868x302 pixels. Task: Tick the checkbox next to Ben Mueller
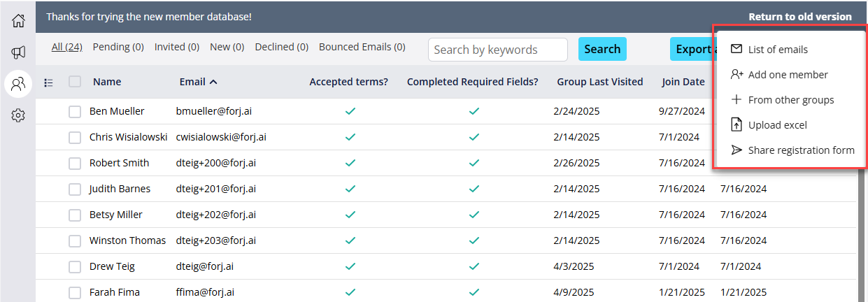pos(75,112)
